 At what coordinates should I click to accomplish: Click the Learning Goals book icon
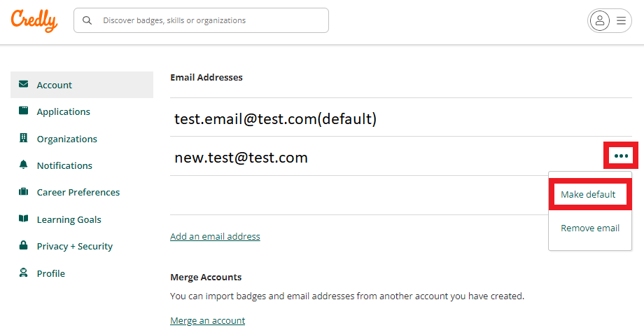click(x=23, y=218)
